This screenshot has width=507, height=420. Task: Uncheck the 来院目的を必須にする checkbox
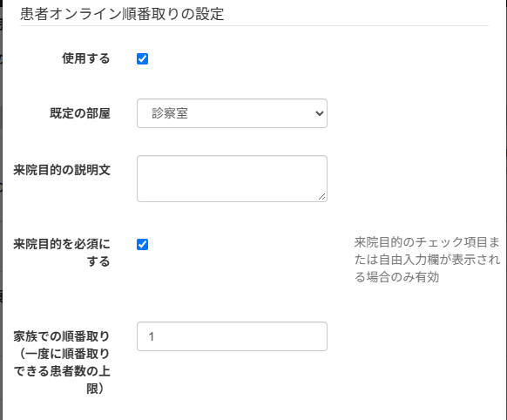(142, 245)
